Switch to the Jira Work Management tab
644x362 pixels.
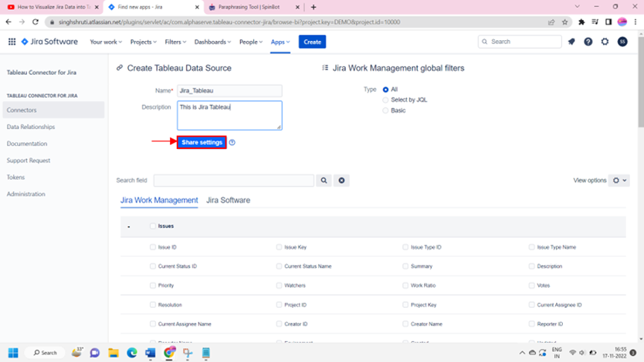159,200
